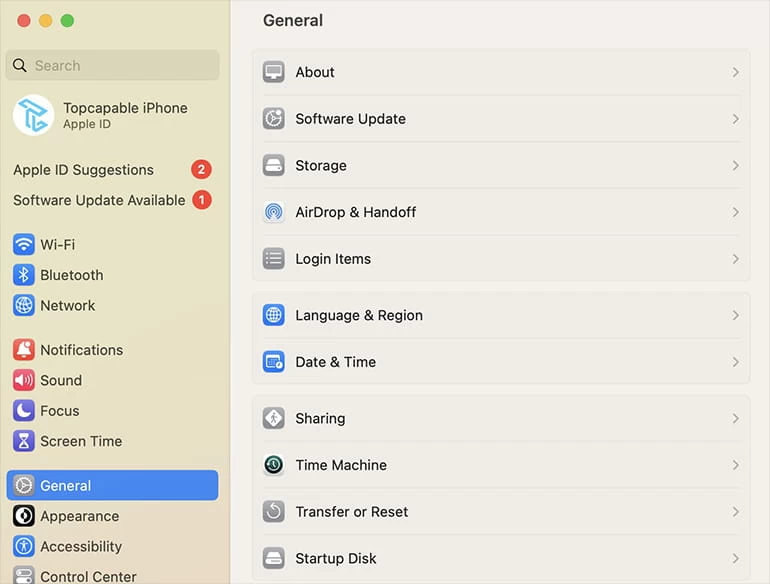
Task: Open Transfer or Reset settings
Action: (351, 512)
